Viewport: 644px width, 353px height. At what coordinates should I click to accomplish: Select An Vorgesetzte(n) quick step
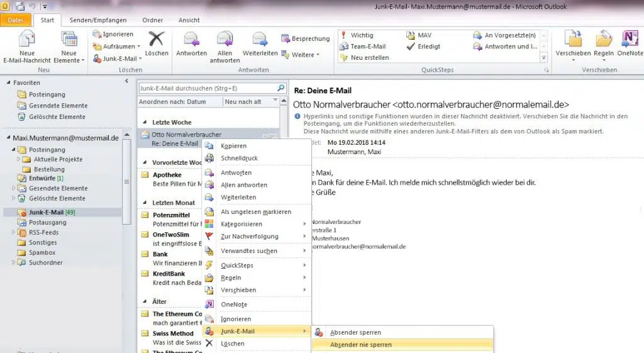pos(505,35)
